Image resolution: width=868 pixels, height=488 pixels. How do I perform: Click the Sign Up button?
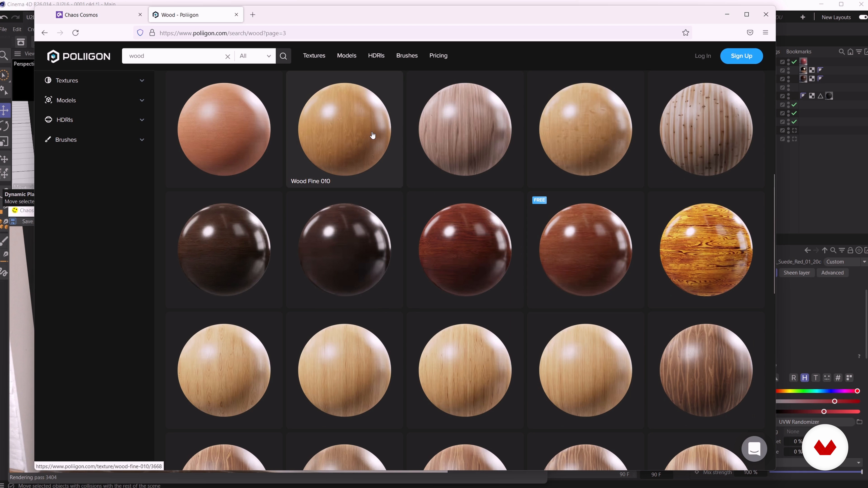coord(741,56)
